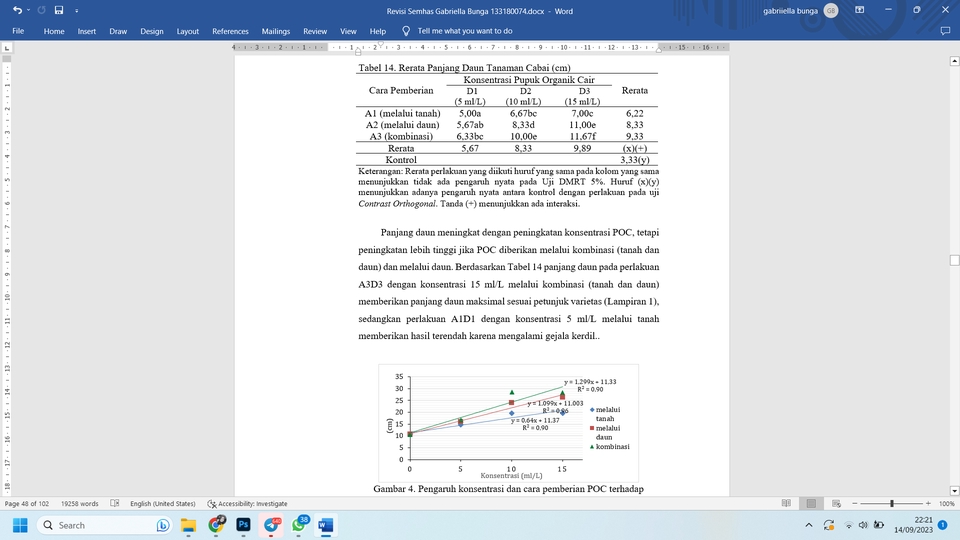The width and height of the screenshot is (960, 540).
Task: Open zoom dialog via 100% label
Action: (x=947, y=504)
